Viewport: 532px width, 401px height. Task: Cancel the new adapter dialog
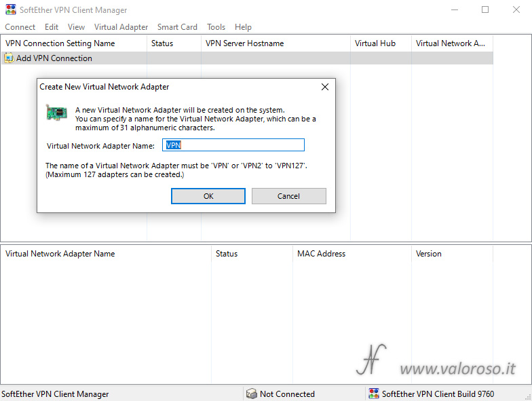tap(289, 196)
